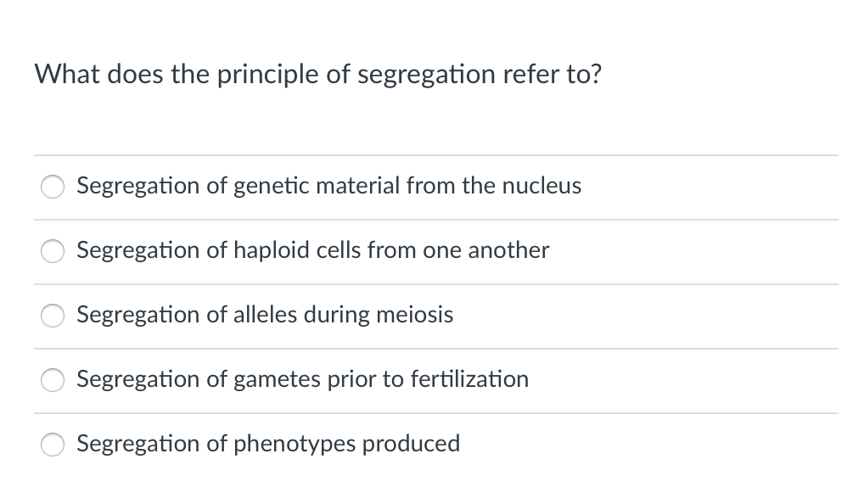Viewport: 864px width, 504px height.
Task: Select radio button for "Segregation of haploid cells from one another"
Action: [53, 251]
